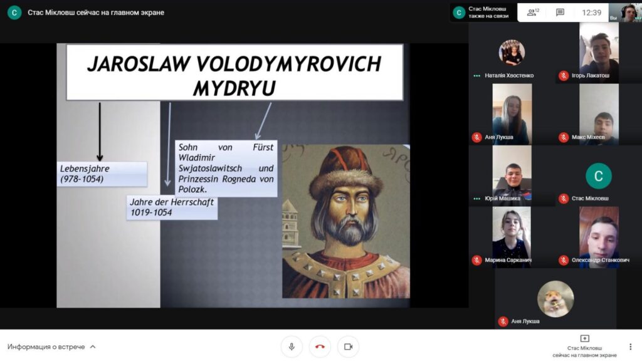Click Стас Мікловш green avatar tile
The height and width of the screenshot is (364, 642).
[598, 176]
